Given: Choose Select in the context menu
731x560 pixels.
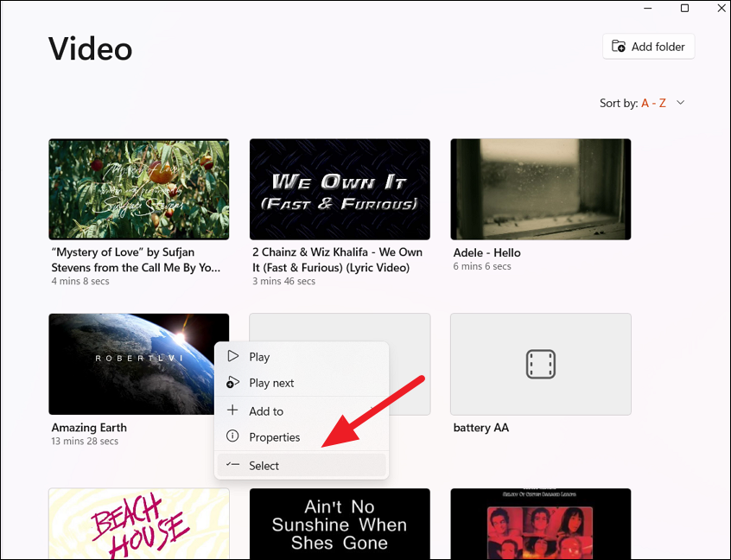Looking at the screenshot, I should 302,465.
